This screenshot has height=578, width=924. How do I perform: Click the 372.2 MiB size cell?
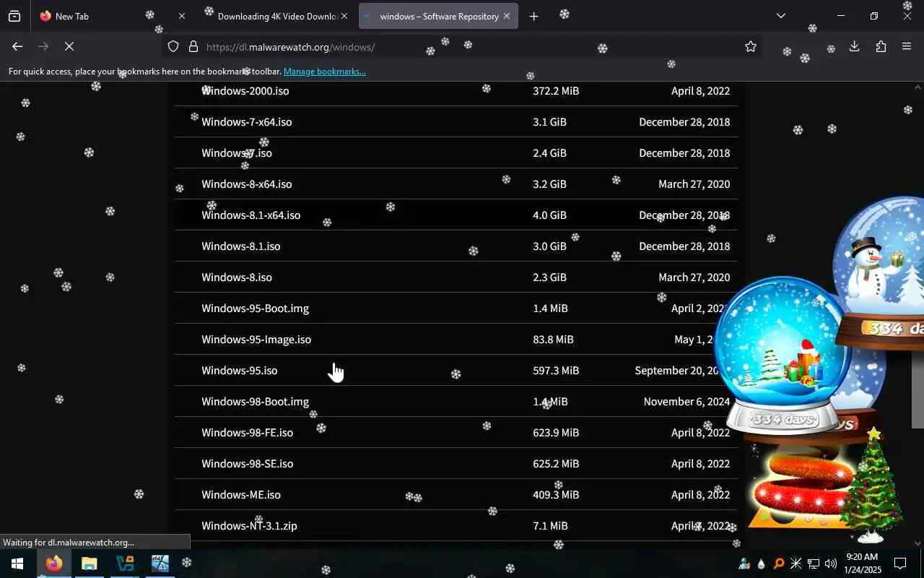point(556,91)
